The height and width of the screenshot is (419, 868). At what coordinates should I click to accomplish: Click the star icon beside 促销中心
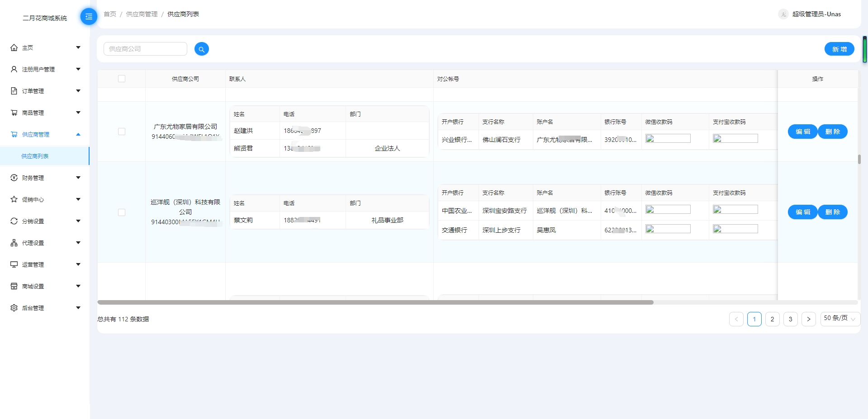14,199
